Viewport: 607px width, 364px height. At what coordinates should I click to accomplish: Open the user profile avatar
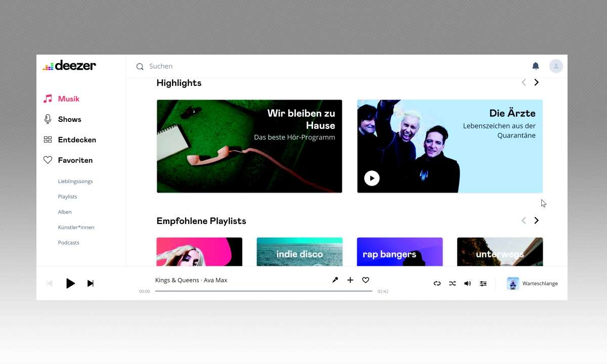[556, 66]
